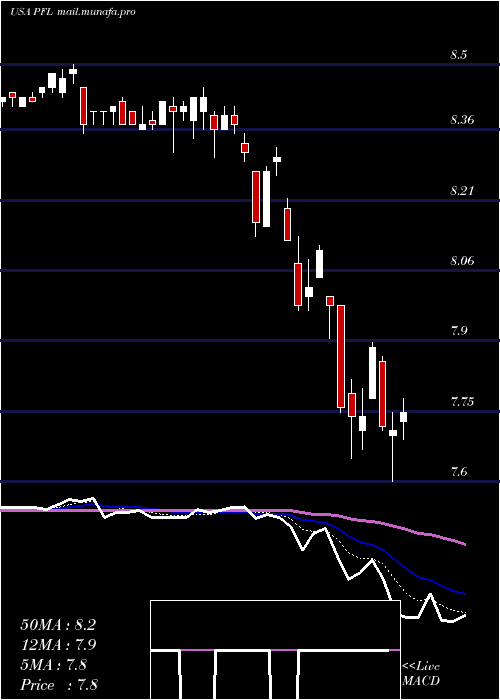Click the 8.06 price axis label

point(463,261)
